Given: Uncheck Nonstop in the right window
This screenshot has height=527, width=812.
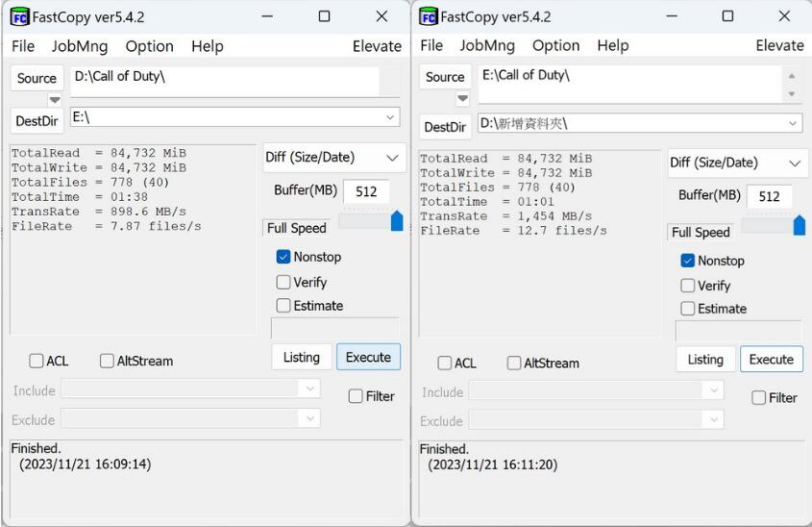Looking at the screenshot, I should click(x=687, y=261).
